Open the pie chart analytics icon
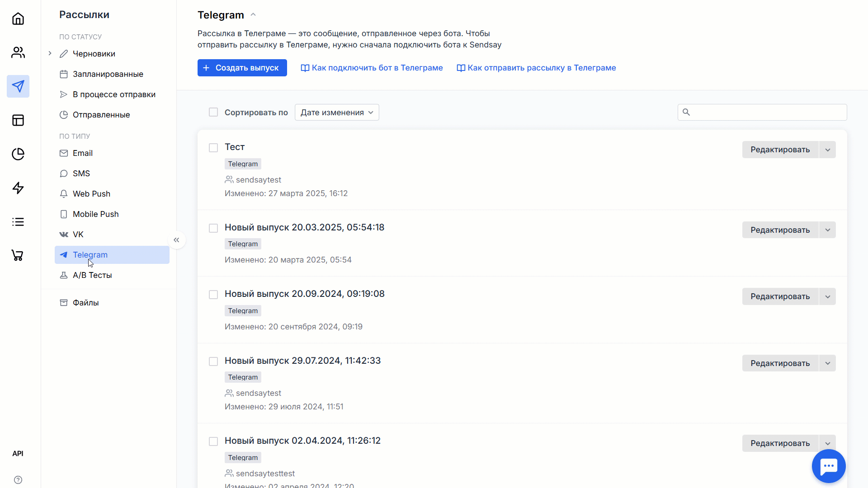Viewport: 868px width, 488px height. (x=18, y=154)
